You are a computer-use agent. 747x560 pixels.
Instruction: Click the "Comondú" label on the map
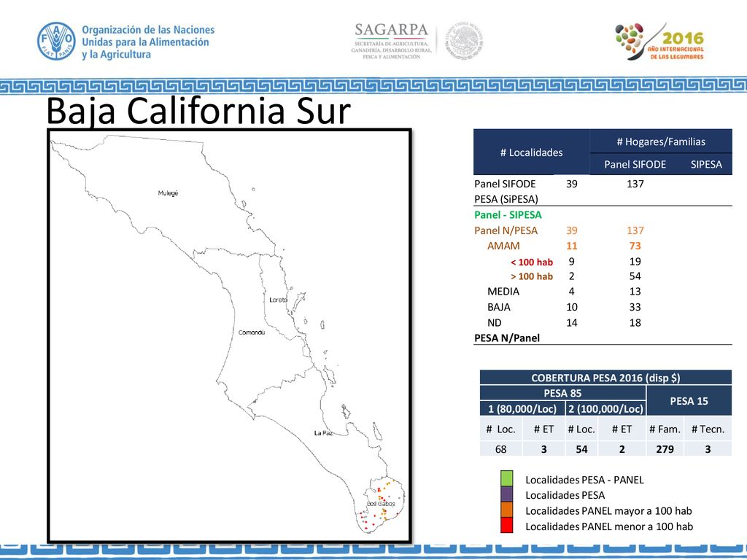[x=252, y=332]
